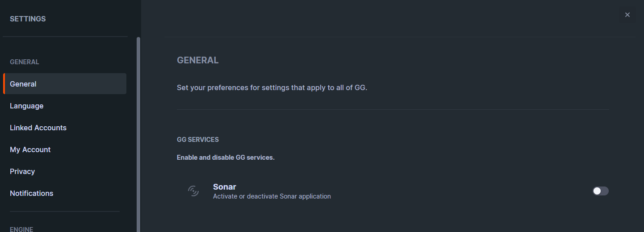The width and height of the screenshot is (644, 232).
Task: Close the settings panel with the X
Action: click(627, 15)
